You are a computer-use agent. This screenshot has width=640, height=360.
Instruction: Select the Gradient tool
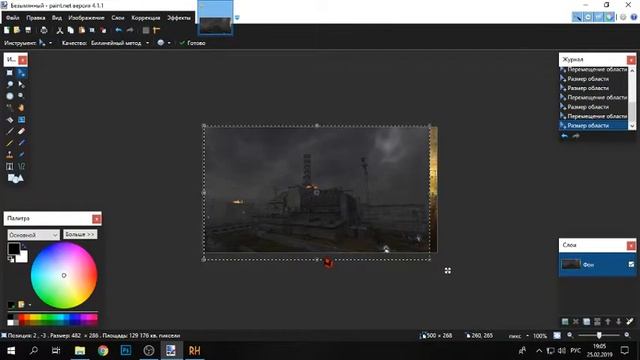click(21, 120)
